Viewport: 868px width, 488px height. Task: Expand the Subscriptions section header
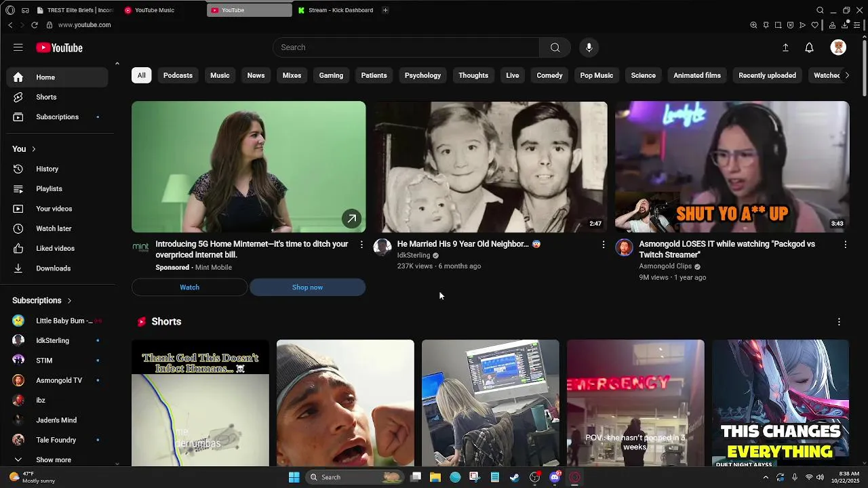42,300
